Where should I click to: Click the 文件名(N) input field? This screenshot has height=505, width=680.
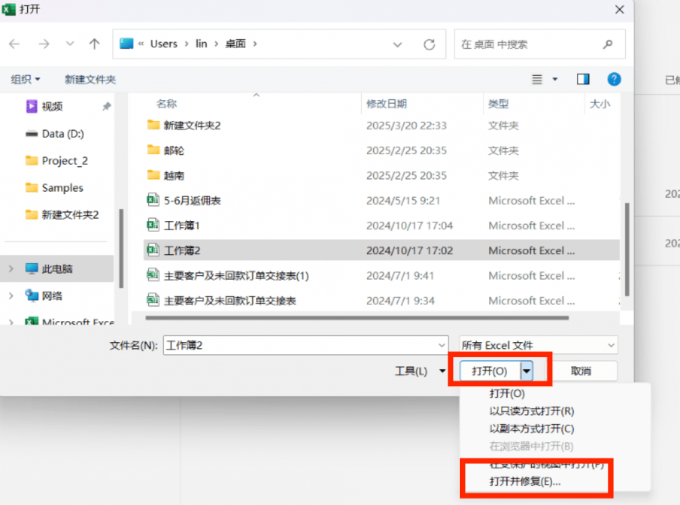(x=306, y=345)
